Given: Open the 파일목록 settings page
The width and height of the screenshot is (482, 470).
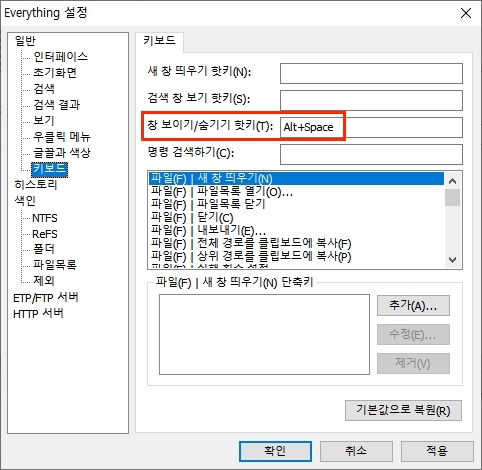Looking at the screenshot, I should point(55,265).
